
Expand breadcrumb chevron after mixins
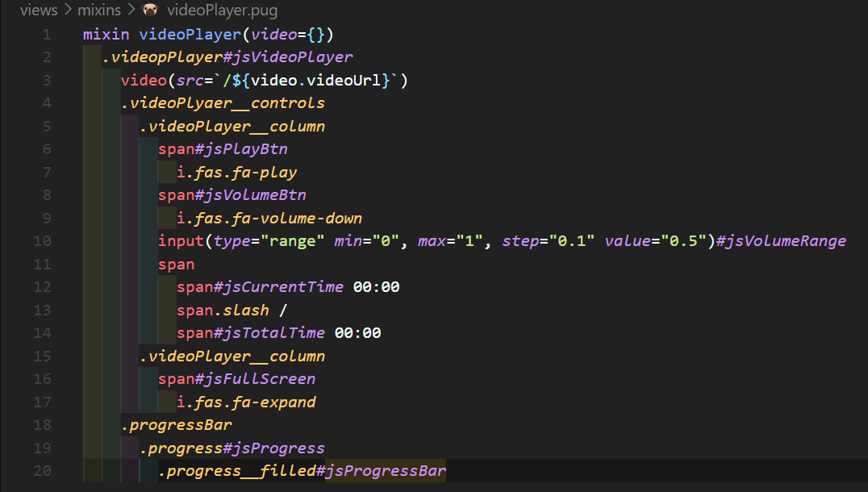coord(131,10)
